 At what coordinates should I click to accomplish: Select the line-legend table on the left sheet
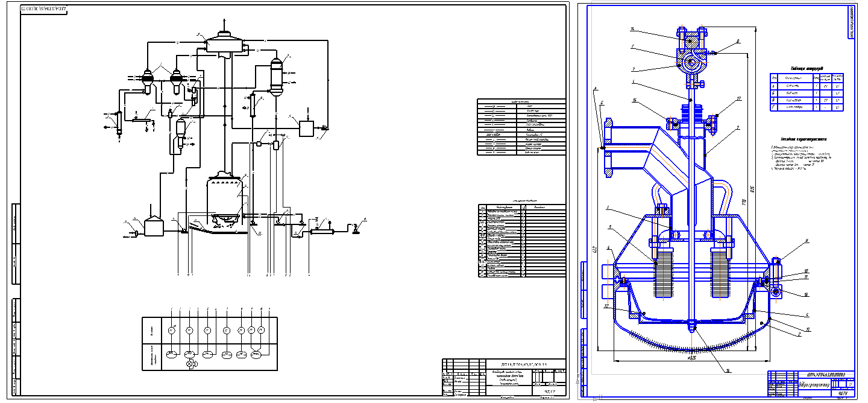(521, 127)
